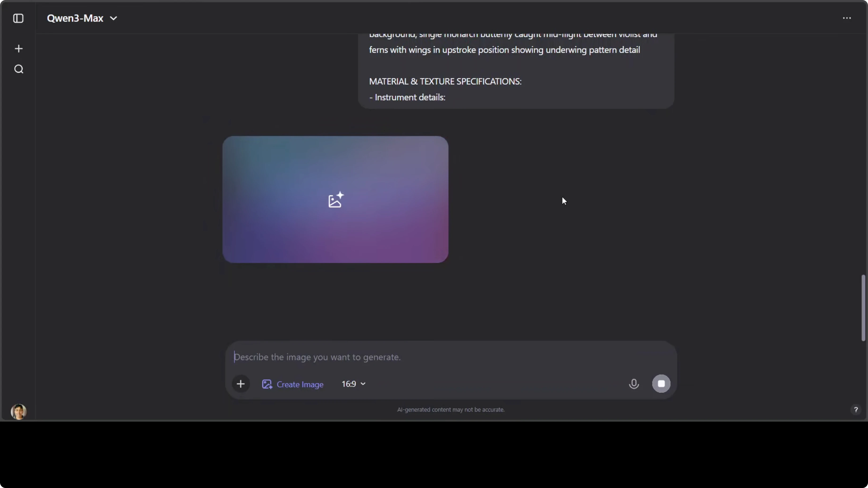Viewport: 868px width, 488px height.
Task: Click the sparkle image icon in placeholder
Action: click(336, 200)
